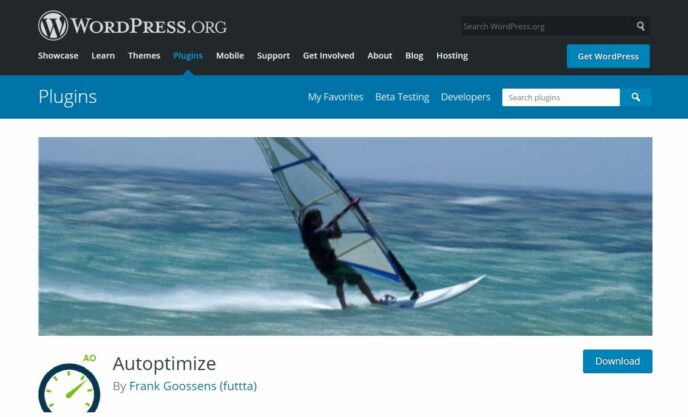Open the Get Involved link
Image resolution: width=688 pixels, height=417 pixels.
pyautogui.click(x=329, y=56)
